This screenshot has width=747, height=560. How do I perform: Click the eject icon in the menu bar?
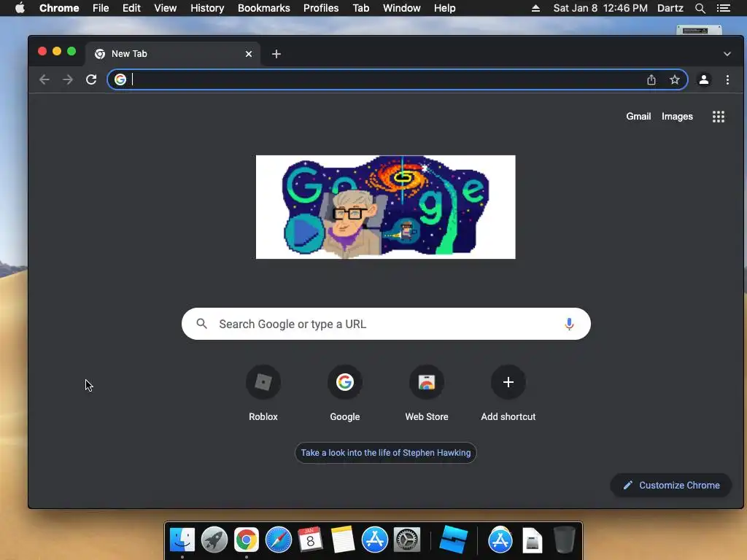(x=535, y=8)
